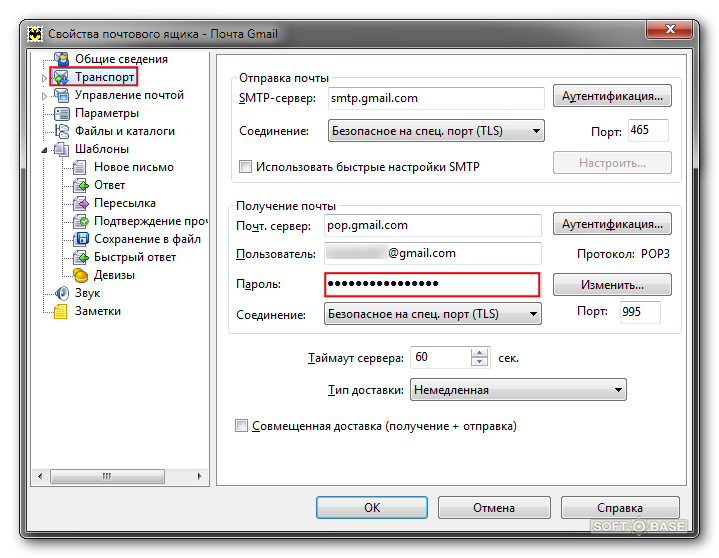
Task: Open the POP Соединение dropdown
Action: click(x=432, y=314)
